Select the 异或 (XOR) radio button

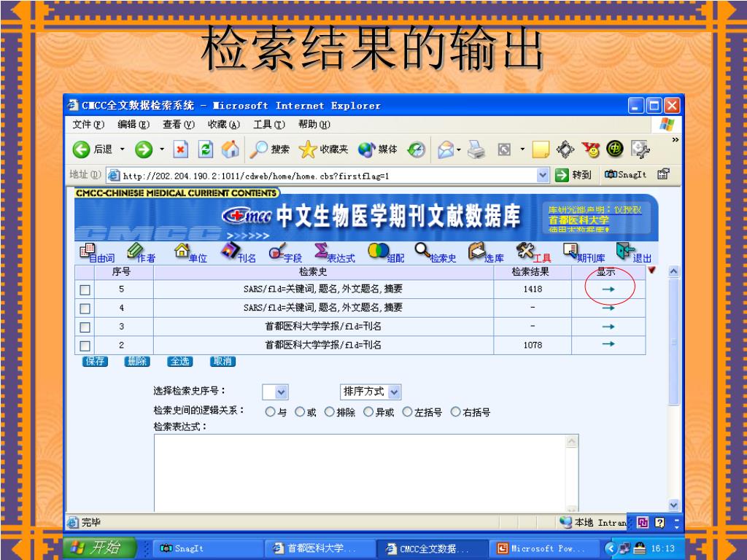(368, 412)
